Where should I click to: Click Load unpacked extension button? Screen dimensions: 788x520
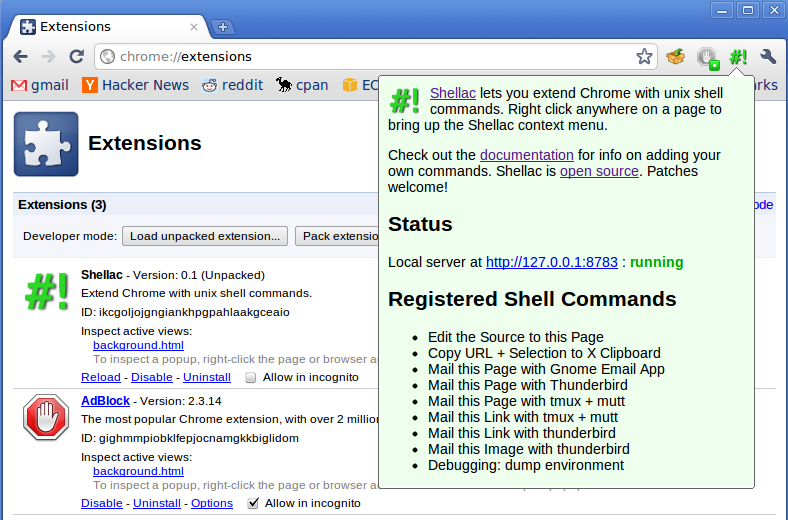click(205, 236)
